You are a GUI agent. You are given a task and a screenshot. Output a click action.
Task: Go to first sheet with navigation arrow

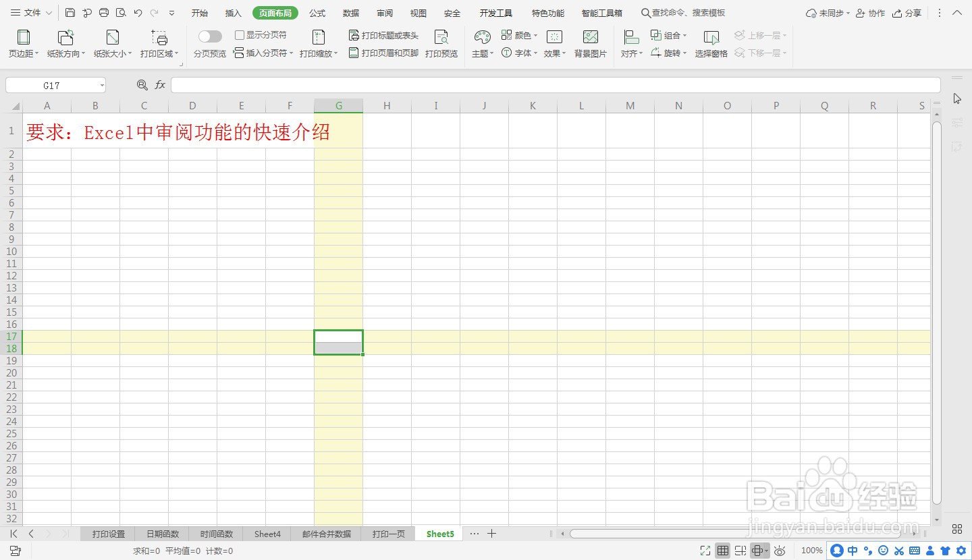(14, 534)
